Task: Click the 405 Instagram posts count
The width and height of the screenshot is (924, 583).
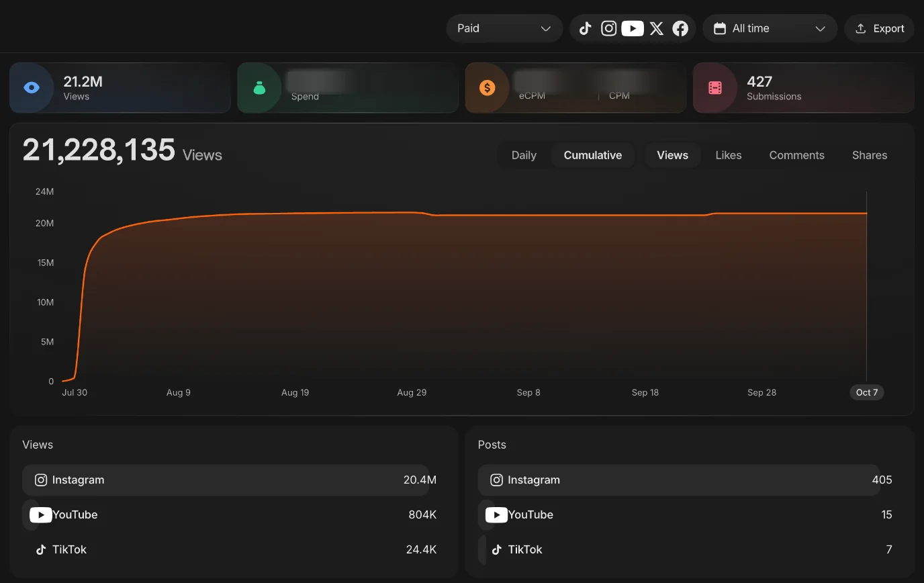Action: click(x=882, y=480)
